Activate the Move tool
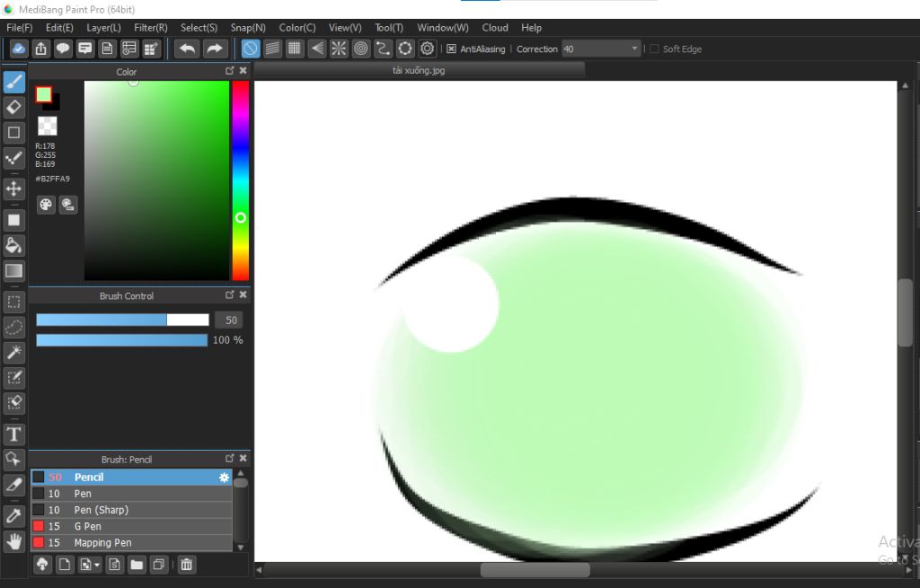The width and height of the screenshot is (920, 588). [x=14, y=189]
